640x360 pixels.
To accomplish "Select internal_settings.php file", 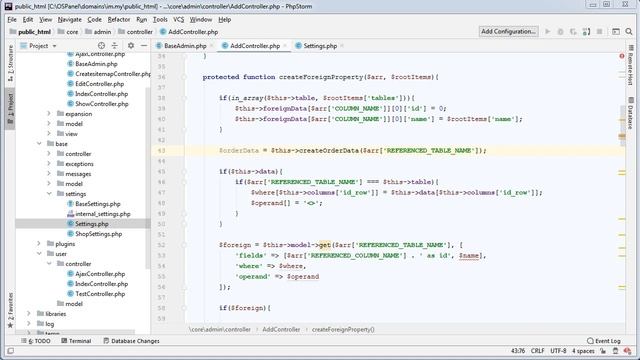I will click(x=99, y=213).
